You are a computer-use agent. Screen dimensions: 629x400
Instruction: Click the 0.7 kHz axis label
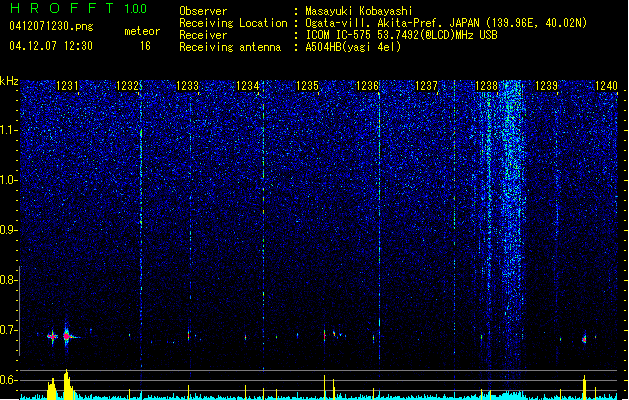8,330
